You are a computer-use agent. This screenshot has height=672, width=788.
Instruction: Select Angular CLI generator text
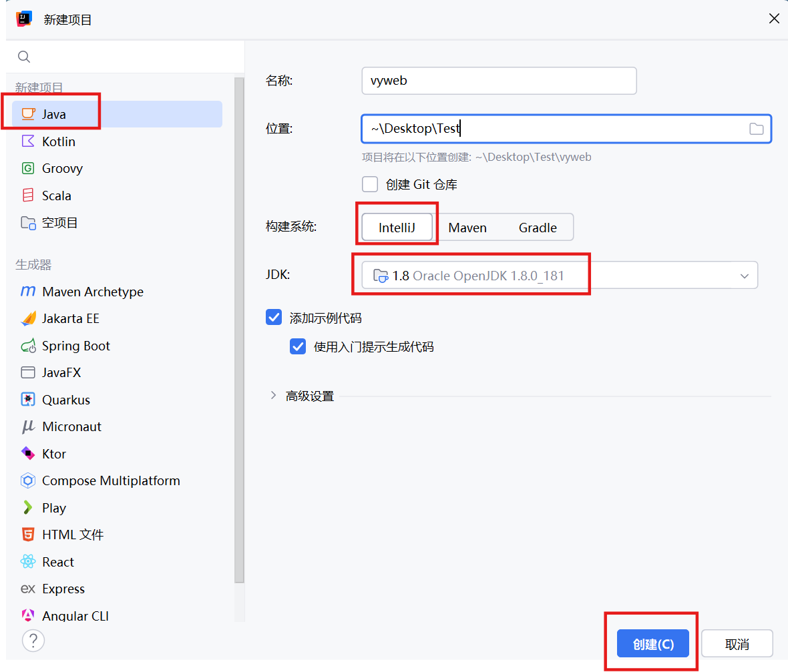click(x=75, y=616)
